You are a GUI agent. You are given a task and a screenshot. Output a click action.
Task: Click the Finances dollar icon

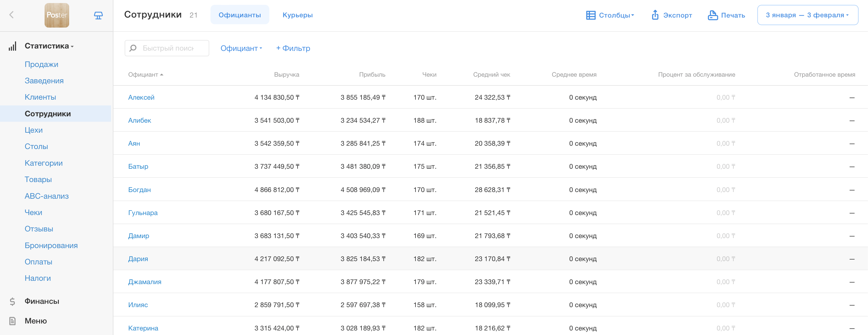pos(12,301)
